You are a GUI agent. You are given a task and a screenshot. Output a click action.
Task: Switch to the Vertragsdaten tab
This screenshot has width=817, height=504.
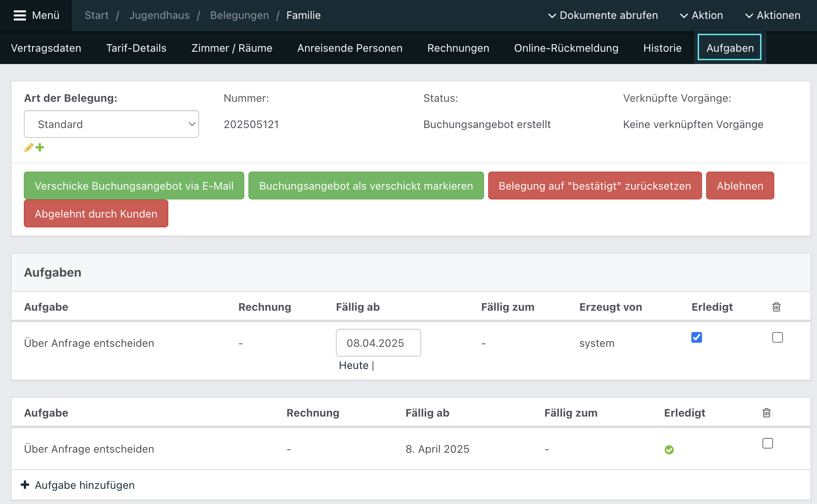(x=46, y=48)
